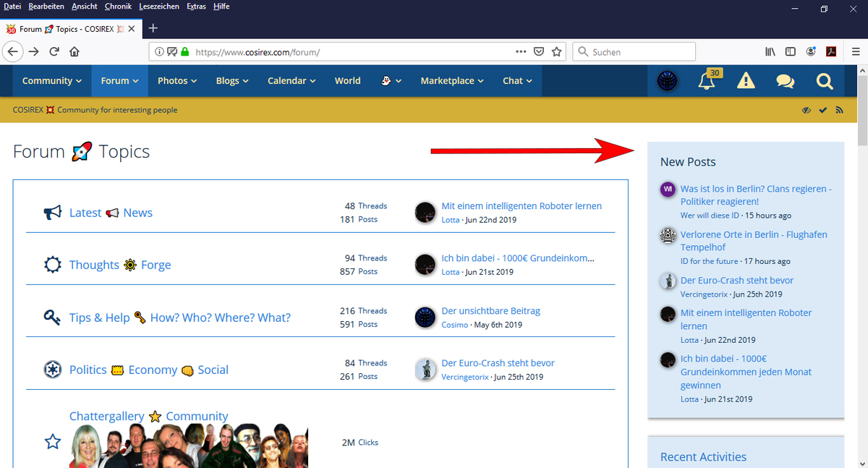Click the Firefox Suchen search field

[634, 52]
